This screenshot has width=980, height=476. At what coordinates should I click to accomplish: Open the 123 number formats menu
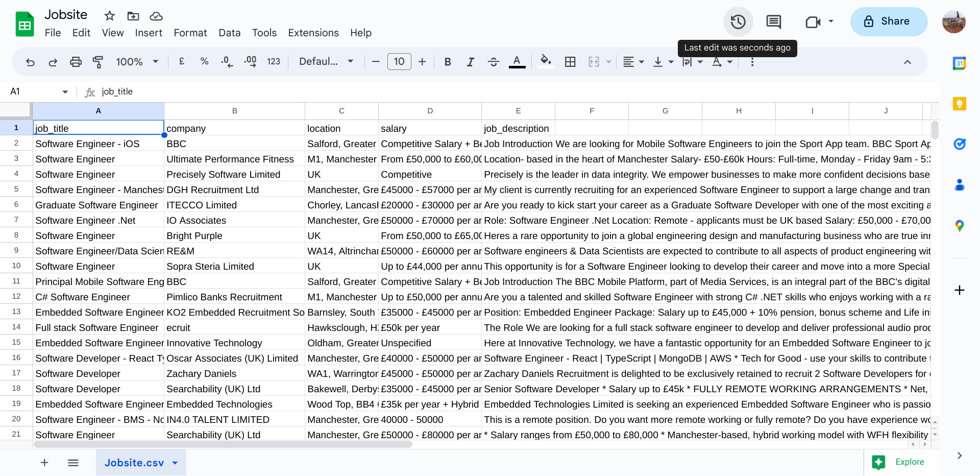point(274,61)
